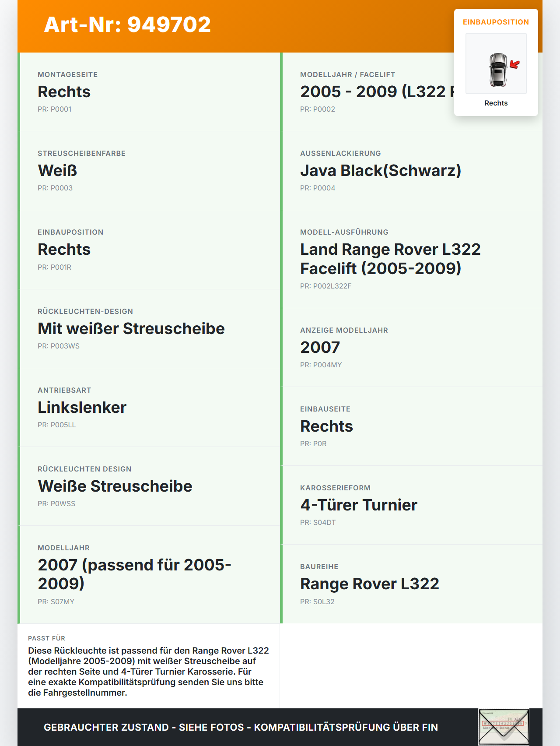560x746 pixels.
Task: Click PR code P0R under Einbauseite
Action: [313, 443]
